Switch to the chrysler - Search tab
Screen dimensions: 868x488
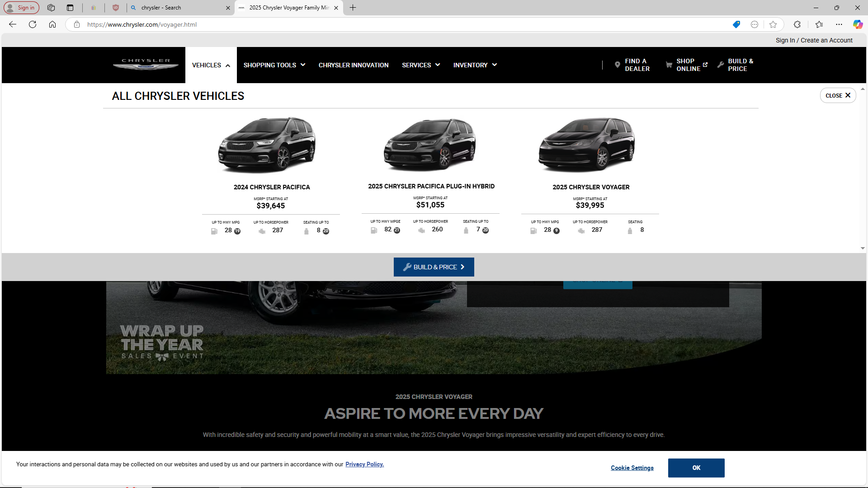tap(176, 8)
